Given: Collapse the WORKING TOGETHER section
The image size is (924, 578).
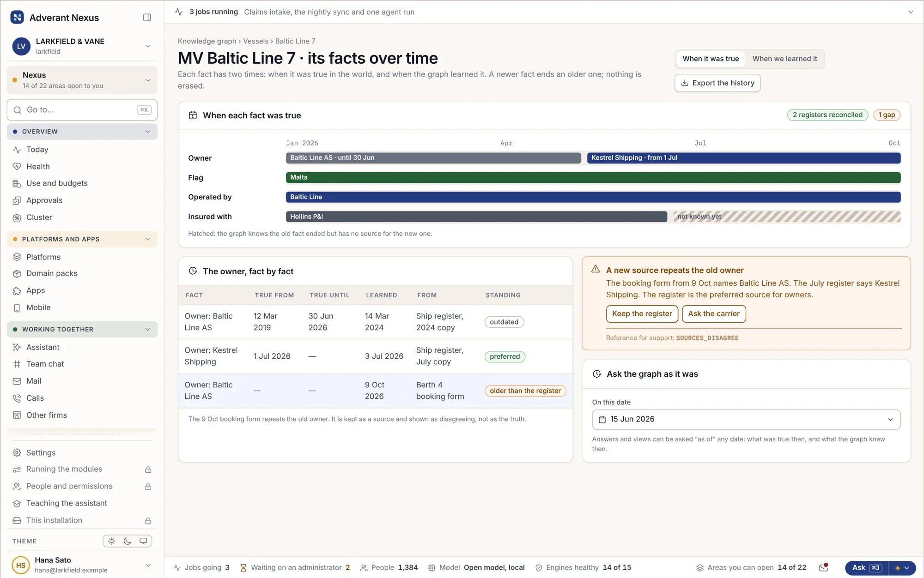Looking at the screenshot, I should pyautogui.click(x=82, y=329).
